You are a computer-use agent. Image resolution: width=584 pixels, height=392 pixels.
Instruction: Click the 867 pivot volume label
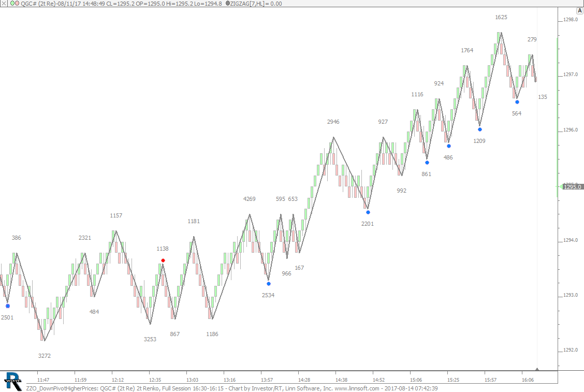(x=174, y=334)
